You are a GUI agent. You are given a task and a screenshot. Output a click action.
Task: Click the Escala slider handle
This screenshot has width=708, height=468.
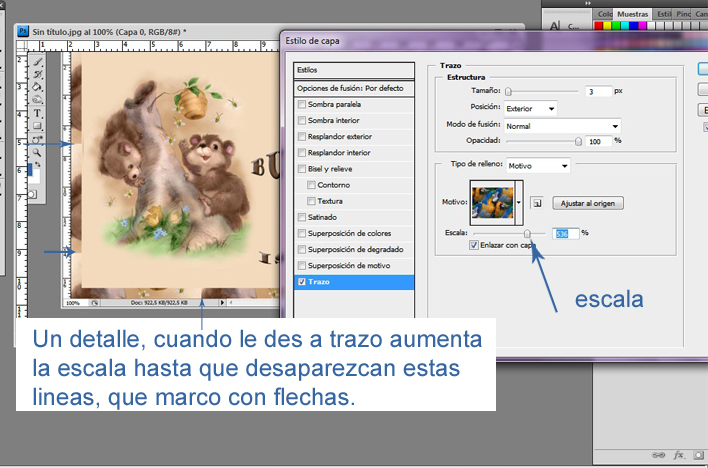coord(527,234)
